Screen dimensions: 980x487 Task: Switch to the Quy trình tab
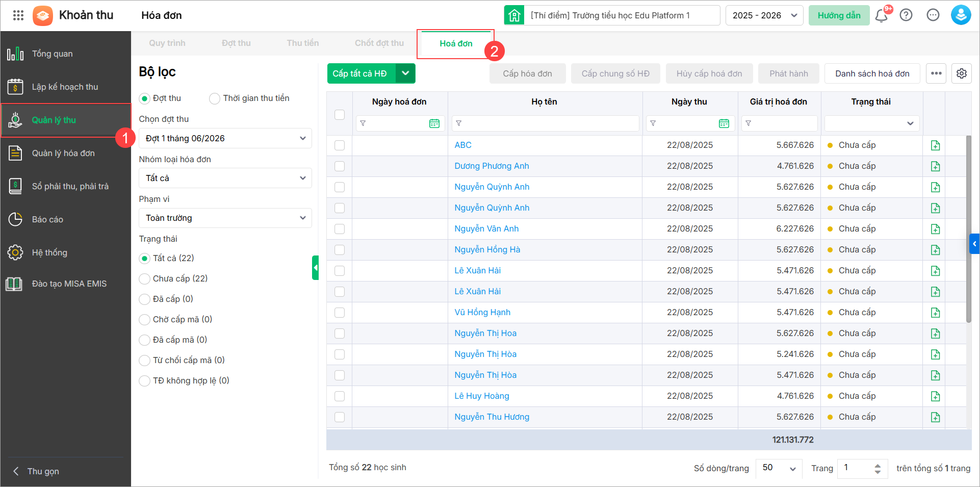(167, 43)
